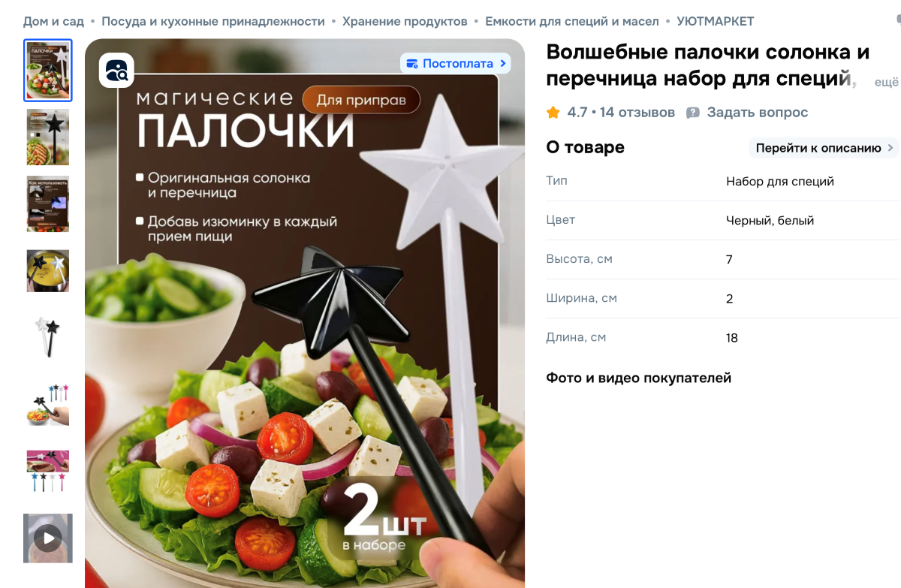Expand the truncated title with ещё

[886, 82]
